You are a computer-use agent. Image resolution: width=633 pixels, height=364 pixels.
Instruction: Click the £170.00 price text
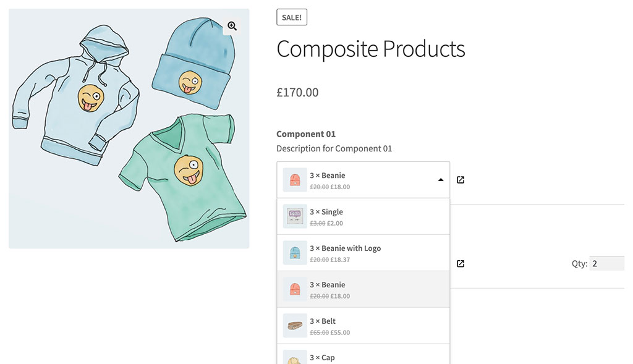[297, 93]
